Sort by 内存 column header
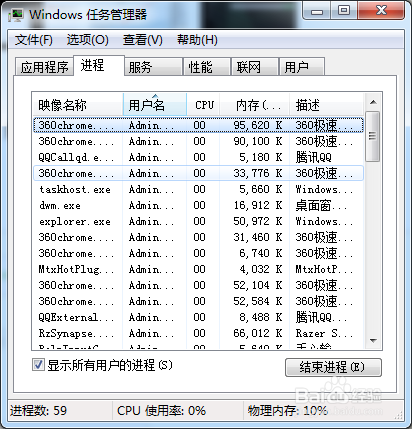Image resolution: width=412 pixels, height=429 pixels. coord(255,105)
